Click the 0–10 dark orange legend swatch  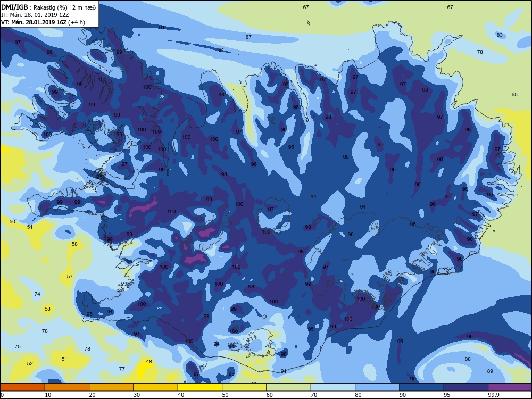(x=23, y=387)
